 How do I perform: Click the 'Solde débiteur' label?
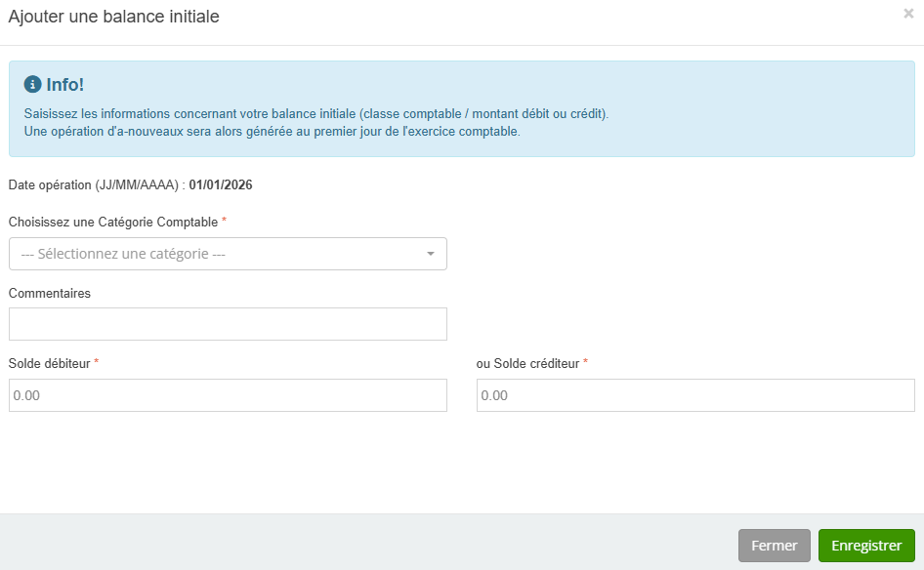pyautogui.click(x=49, y=363)
